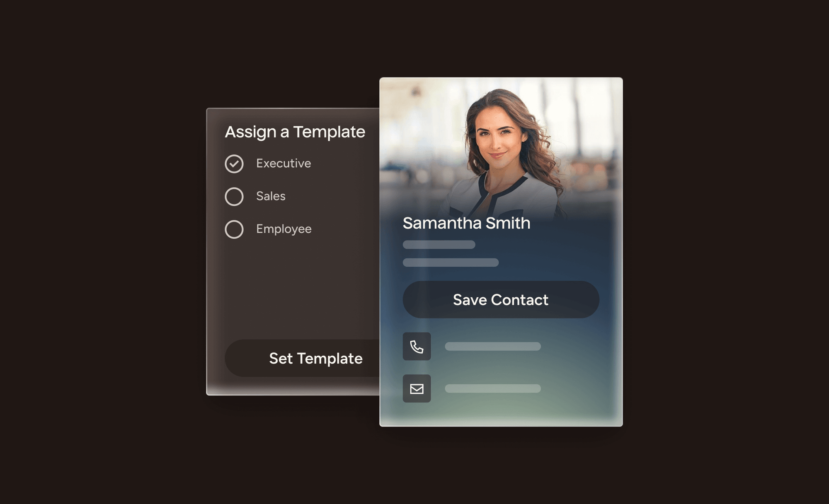Click the email envelope icon

[417, 388]
